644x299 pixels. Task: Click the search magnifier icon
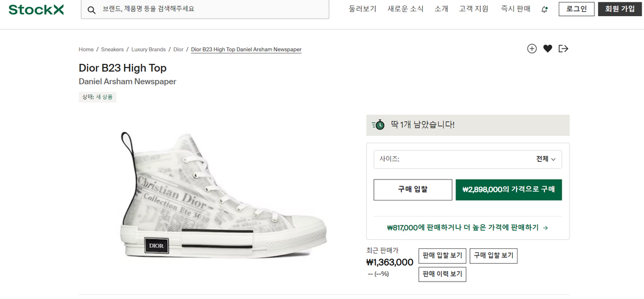pyautogui.click(x=92, y=10)
